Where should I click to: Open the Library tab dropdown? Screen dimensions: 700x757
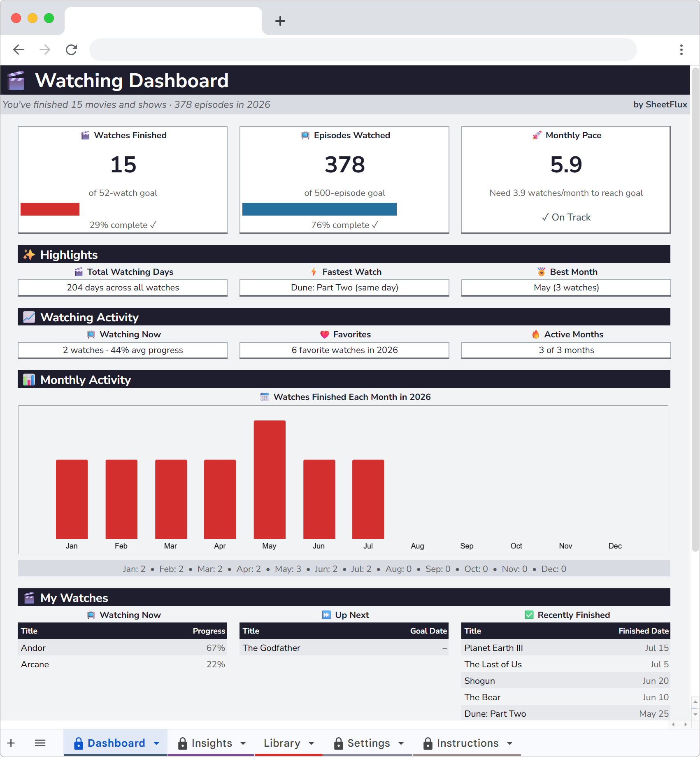tap(311, 743)
